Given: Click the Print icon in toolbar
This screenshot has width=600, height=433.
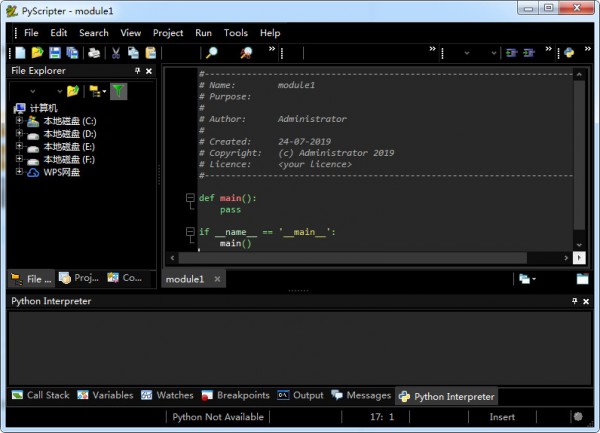Looking at the screenshot, I should (93, 53).
